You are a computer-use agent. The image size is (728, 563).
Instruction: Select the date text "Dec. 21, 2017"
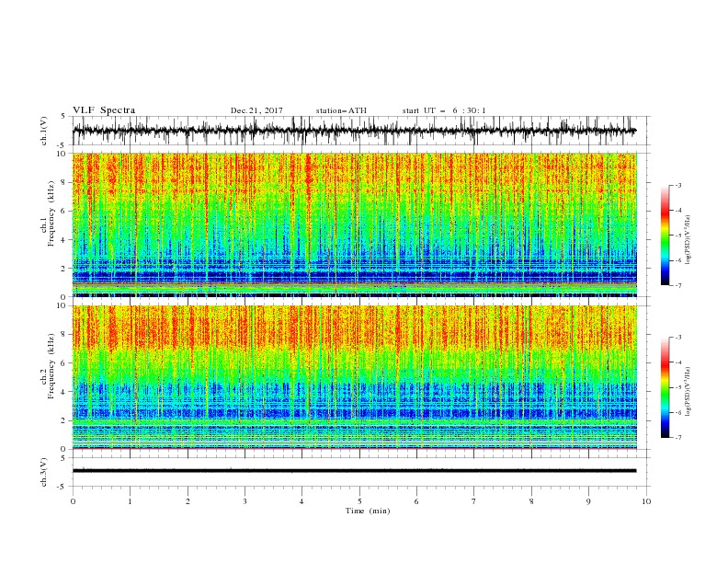pyautogui.click(x=256, y=110)
